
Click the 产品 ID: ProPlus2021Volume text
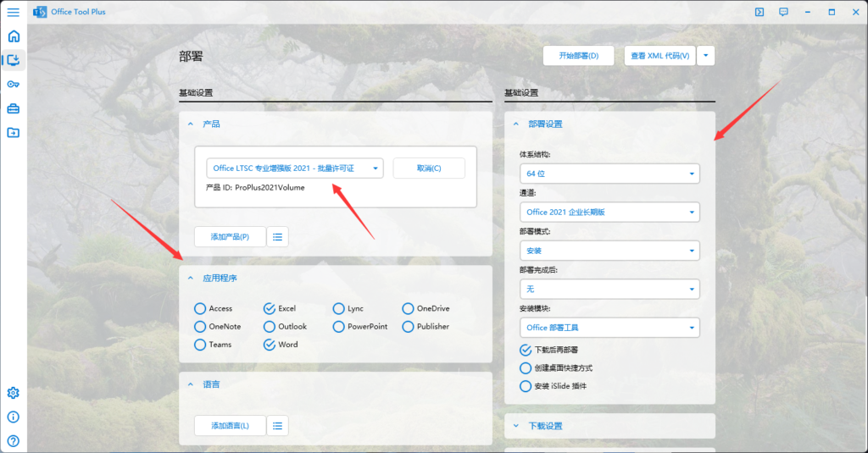pyautogui.click(x=255, y=187)
